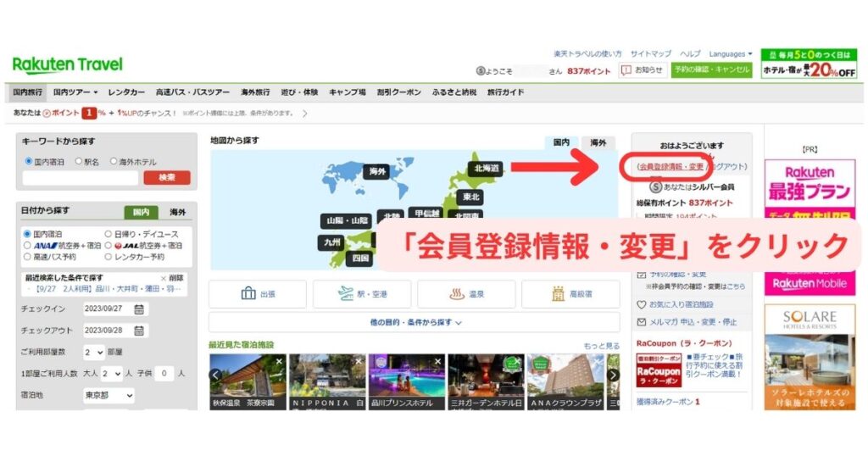Open 国内旅行 nav tab
Screen dimensions: 868x456
pyautogui.click(x=27, y=92)
